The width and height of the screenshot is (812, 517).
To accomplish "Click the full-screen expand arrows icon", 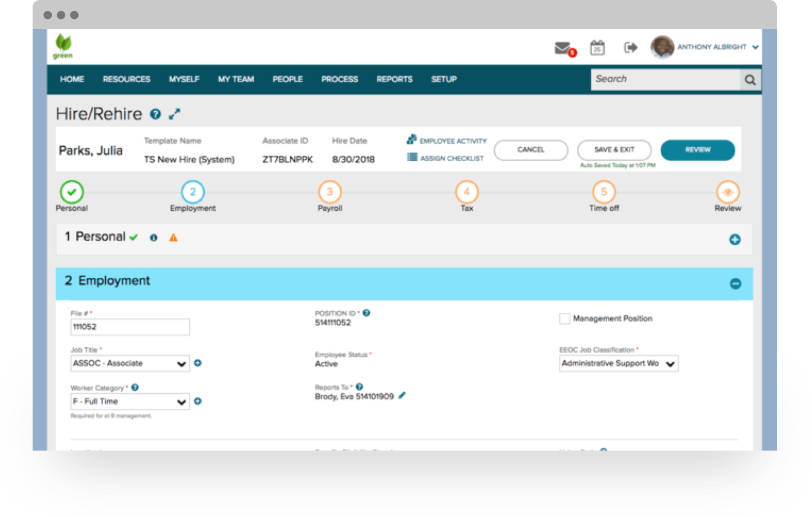I will pyautogui.click(x=175, y=113).
